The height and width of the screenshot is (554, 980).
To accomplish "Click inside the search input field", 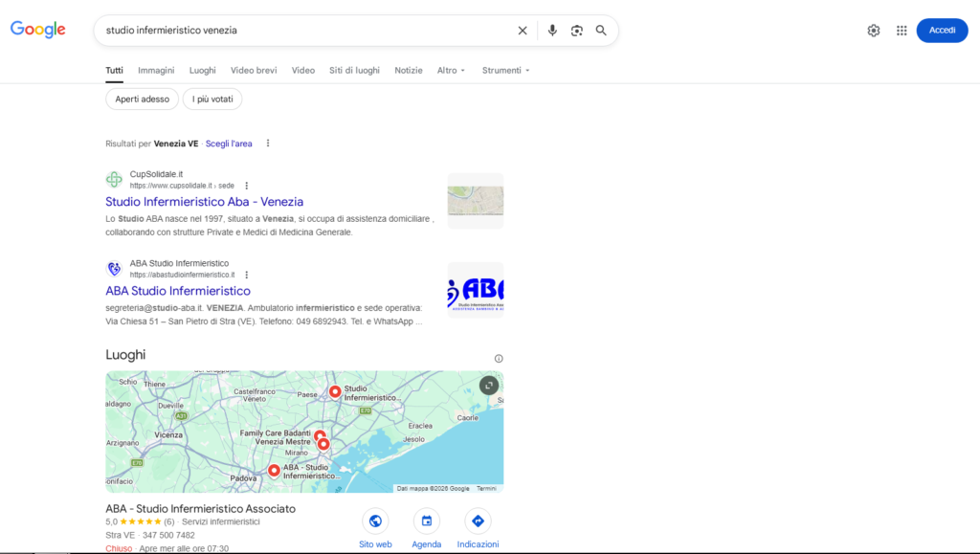I will click(287, 30).
